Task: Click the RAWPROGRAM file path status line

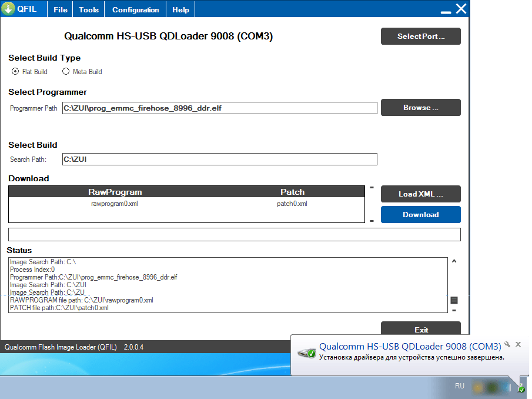Action: point(82,300)
